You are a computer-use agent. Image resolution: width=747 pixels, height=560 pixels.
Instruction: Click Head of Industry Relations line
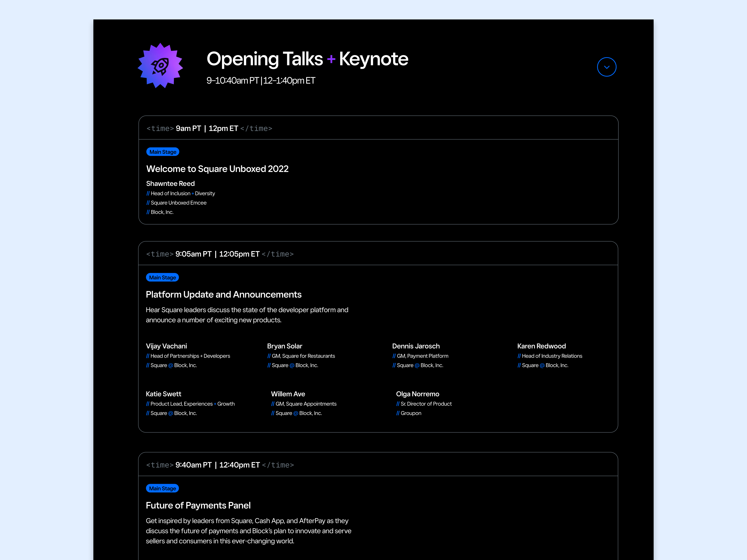[x=550, y=356]
